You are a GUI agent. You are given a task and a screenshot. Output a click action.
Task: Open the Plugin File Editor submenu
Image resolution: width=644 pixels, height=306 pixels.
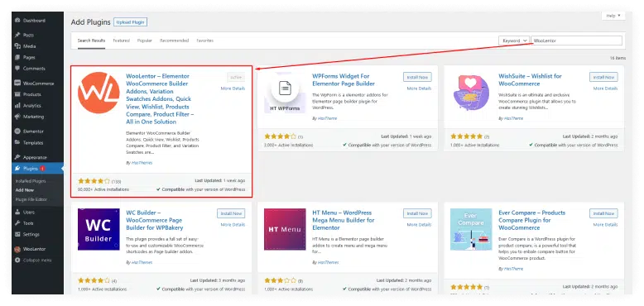coord(31,199)
